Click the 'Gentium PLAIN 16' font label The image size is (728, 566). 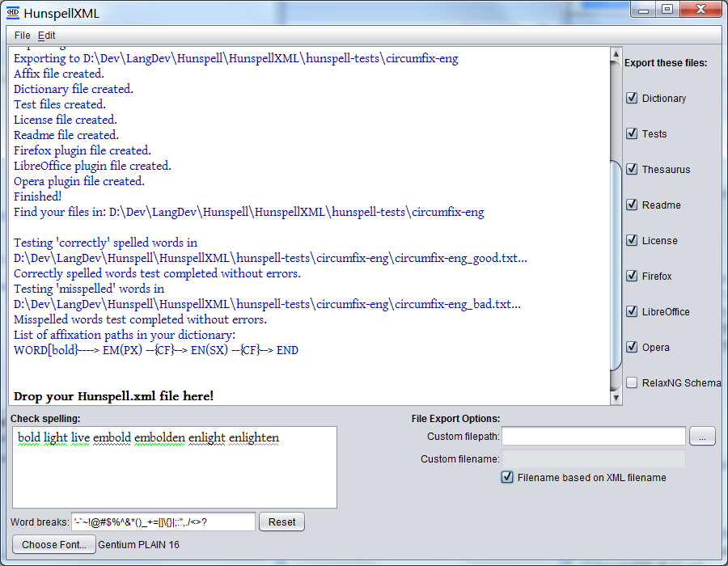(x=138, y=545)
